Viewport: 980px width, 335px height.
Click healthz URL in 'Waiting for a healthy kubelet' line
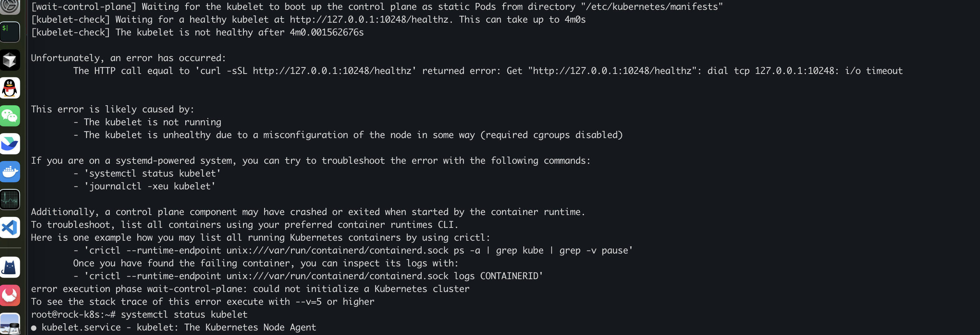[369, 19]
